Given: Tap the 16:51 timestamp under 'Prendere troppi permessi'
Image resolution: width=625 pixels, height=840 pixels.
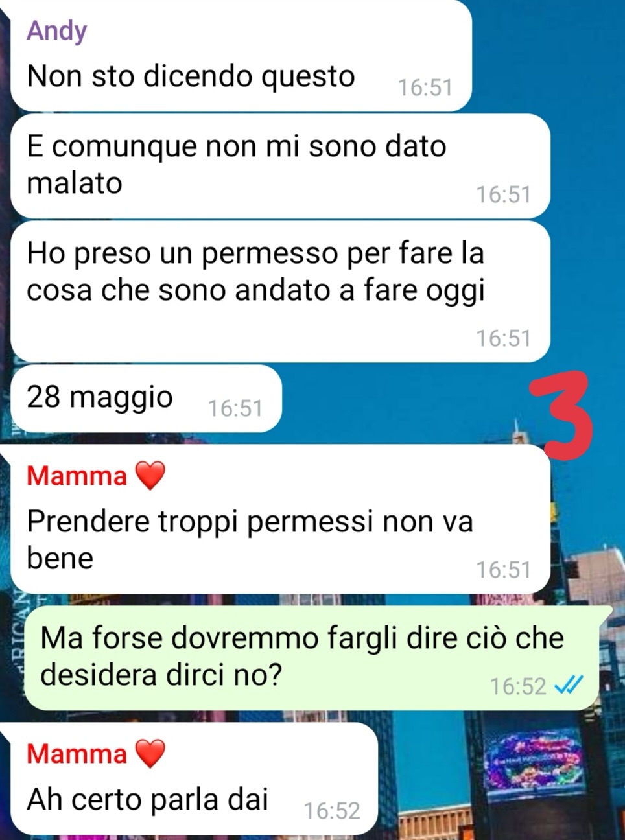Looking at the screenshot, I should pos(504,570).
